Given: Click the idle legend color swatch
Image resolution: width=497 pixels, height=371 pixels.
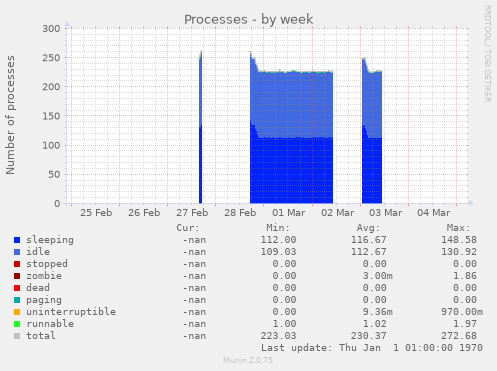Looking at the screenshot, I should 17,252.
